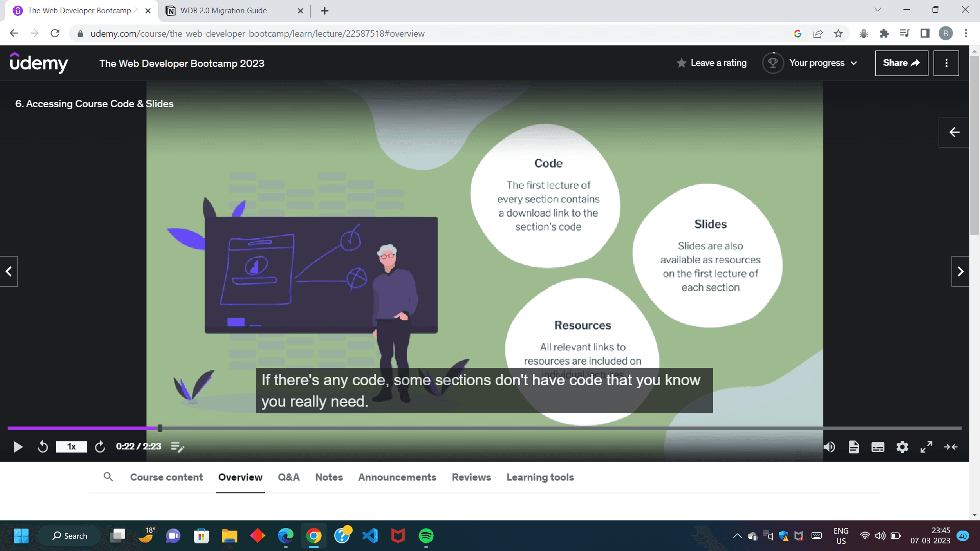Change the 1x playback speed
The image size is (980, 551).
(x=71, y=447)
